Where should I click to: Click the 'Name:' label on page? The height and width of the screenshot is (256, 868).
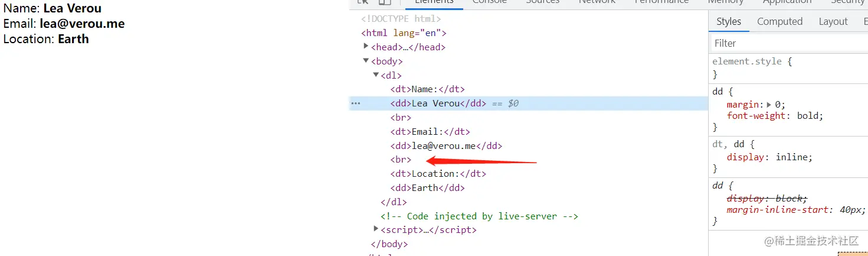point(22,8)
